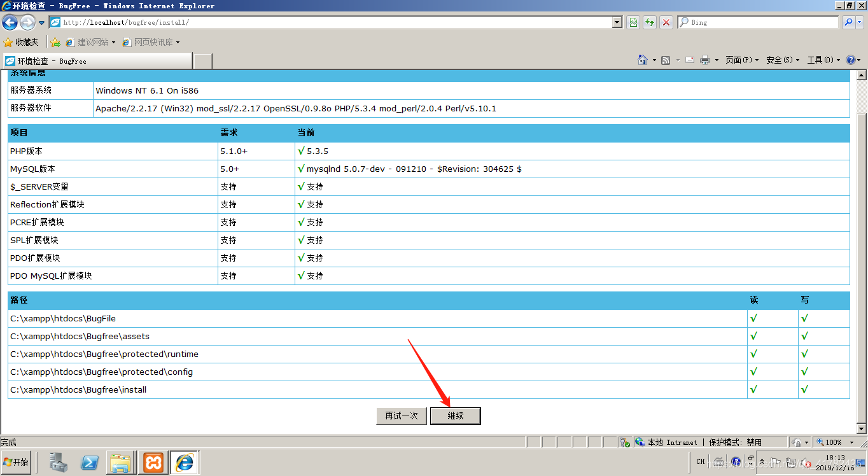
Task: Click 'Reflection扩展模块' row label
Action: [47, 204]
